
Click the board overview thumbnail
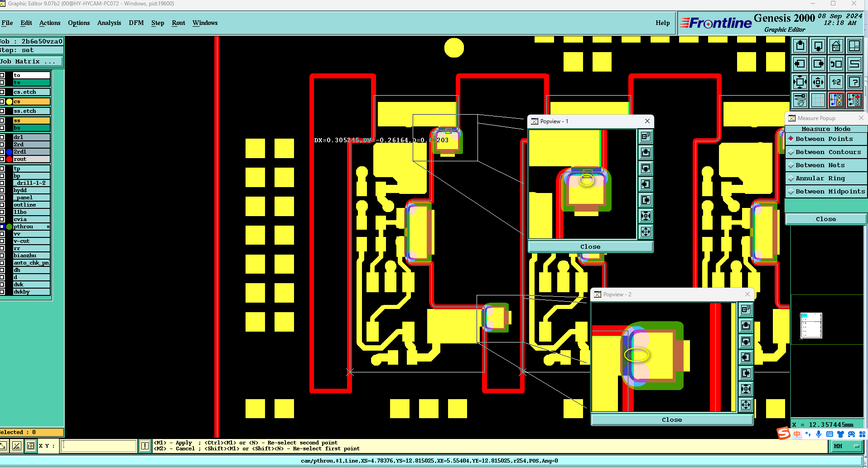click(811, 325)
